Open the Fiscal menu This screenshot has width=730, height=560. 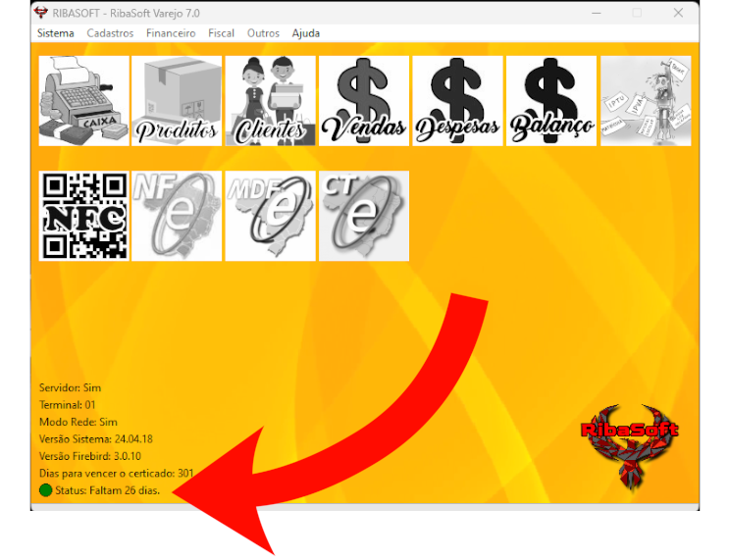pyautogui.click(x=221, y=33)
